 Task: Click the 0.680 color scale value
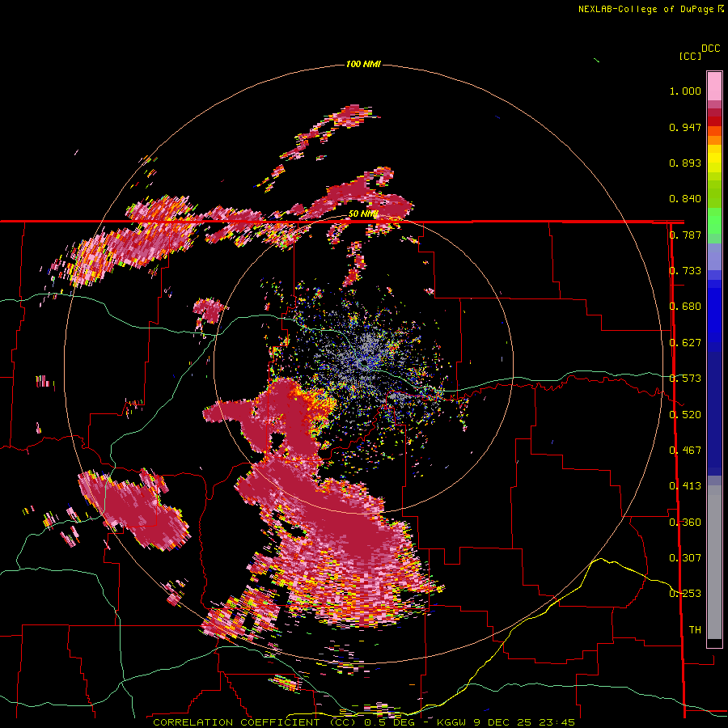(x=685, y=307)
